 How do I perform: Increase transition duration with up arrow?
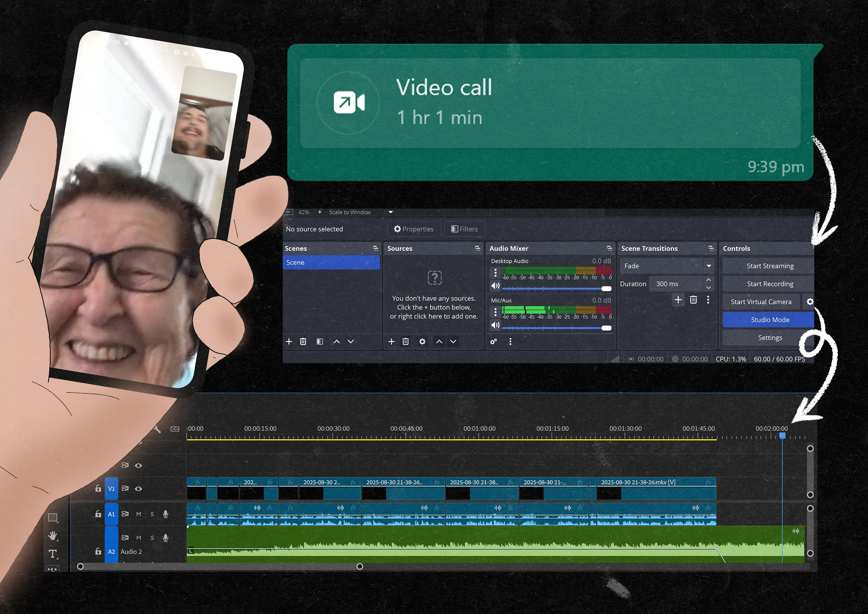[x=709, y=280]
